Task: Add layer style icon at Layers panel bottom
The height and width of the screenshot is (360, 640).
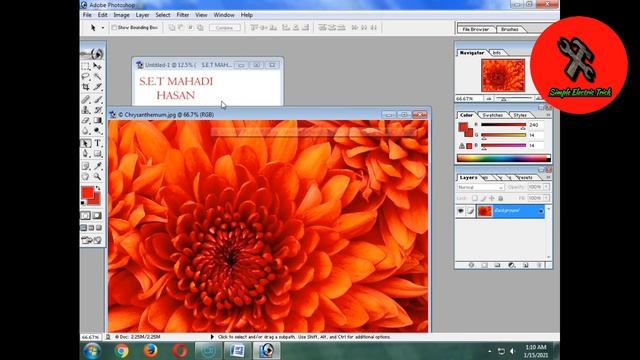Action: [471, 265]
